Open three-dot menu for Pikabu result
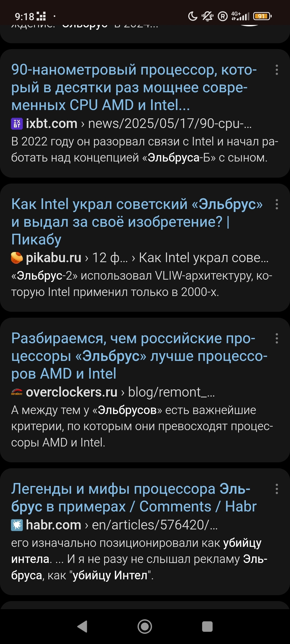The width and height of the screenshot is (290, 644). tap(277, 204)
